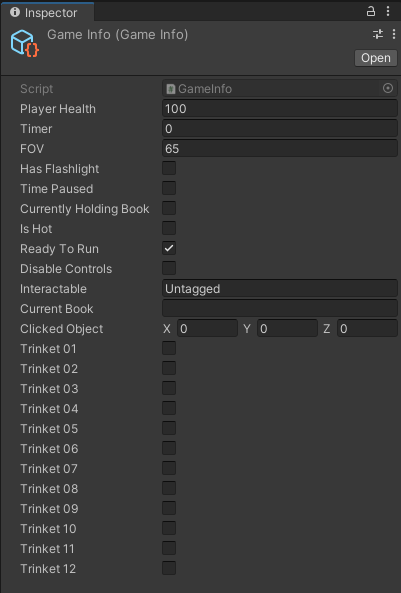Click the Script object picker circle
401x593 pixels.
(388, 88)
